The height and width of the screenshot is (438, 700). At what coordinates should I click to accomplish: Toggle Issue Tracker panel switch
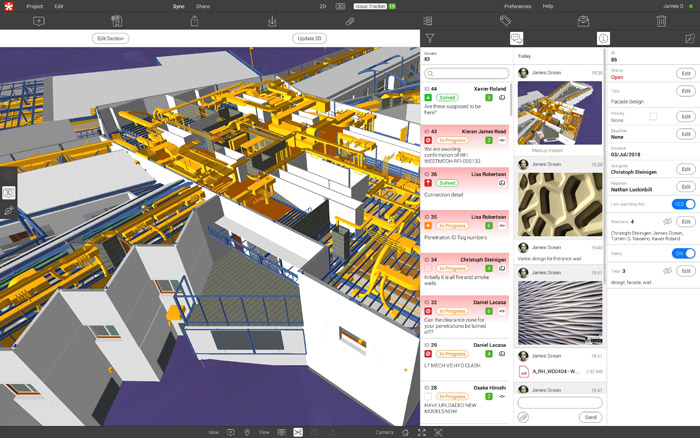(392, 6)
